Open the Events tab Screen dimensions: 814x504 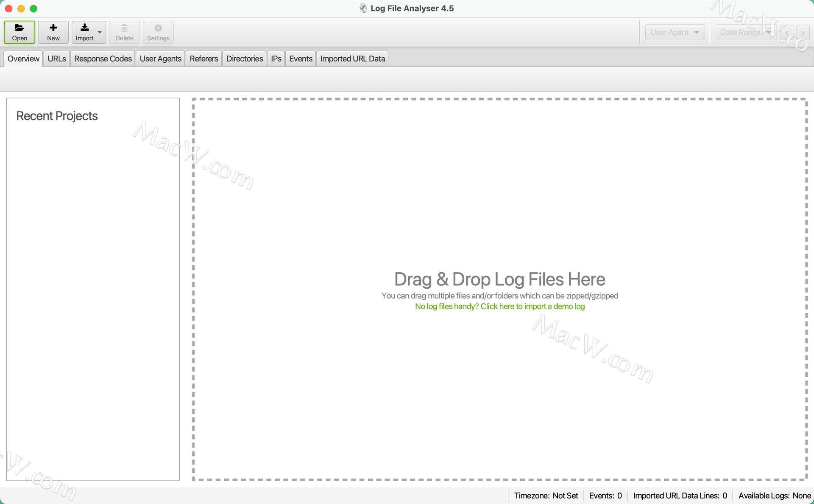pos(301,58)
